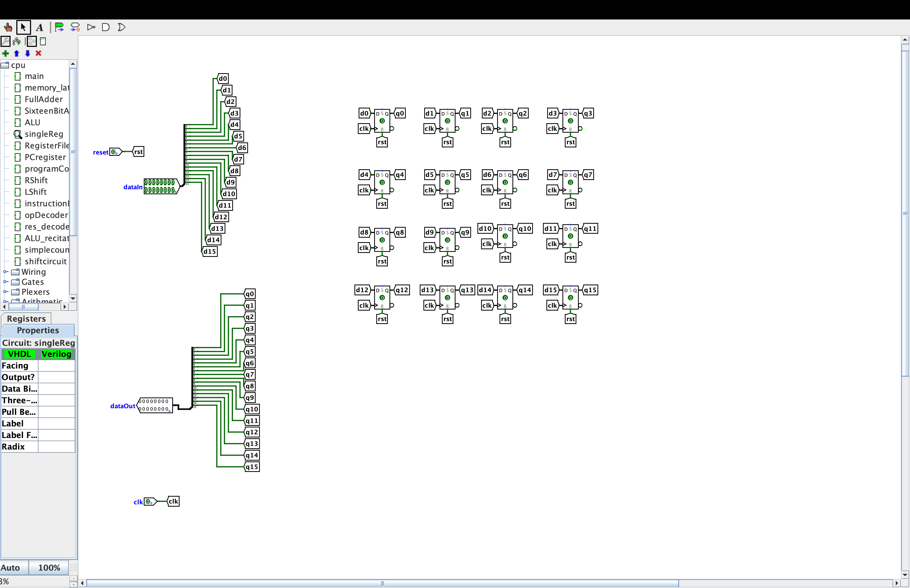Move circuit down with blue arrow
Viewport: 910px width, 588px height.
(x=27, y=53)
